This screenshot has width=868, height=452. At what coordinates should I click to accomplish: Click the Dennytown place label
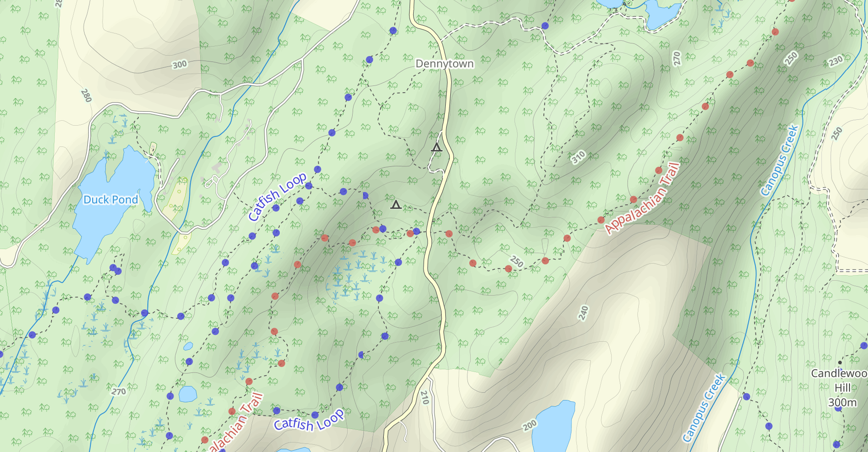click(444, 64)
